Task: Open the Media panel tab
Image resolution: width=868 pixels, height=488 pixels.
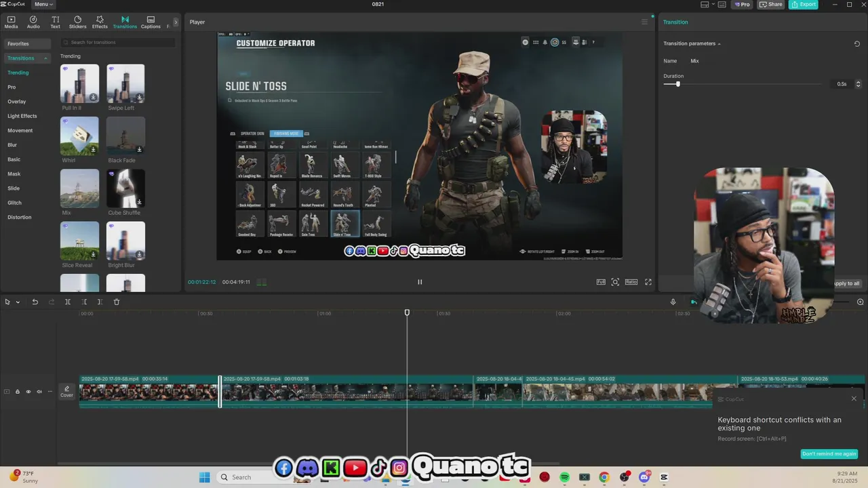Action: [11, 22]
